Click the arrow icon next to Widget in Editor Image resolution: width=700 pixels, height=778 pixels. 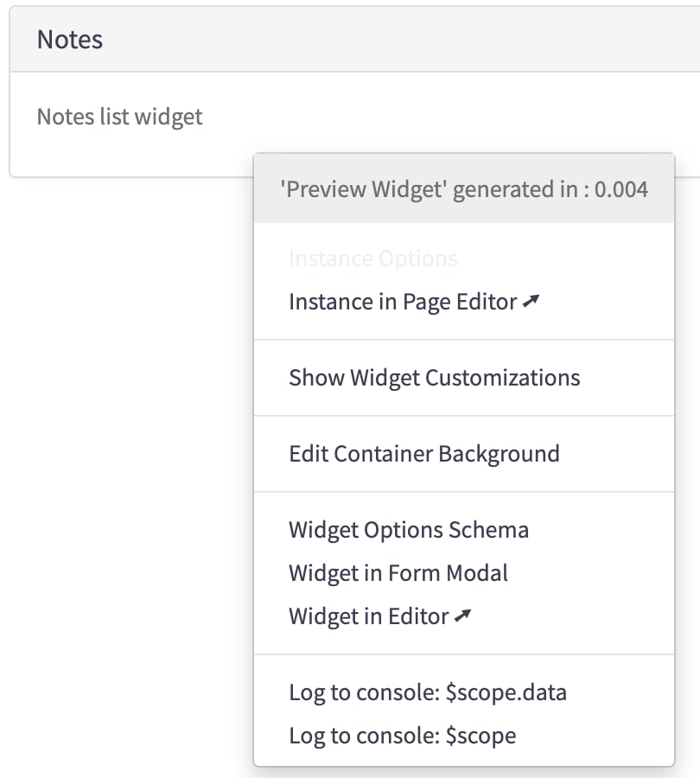click(x=463, y=616)
